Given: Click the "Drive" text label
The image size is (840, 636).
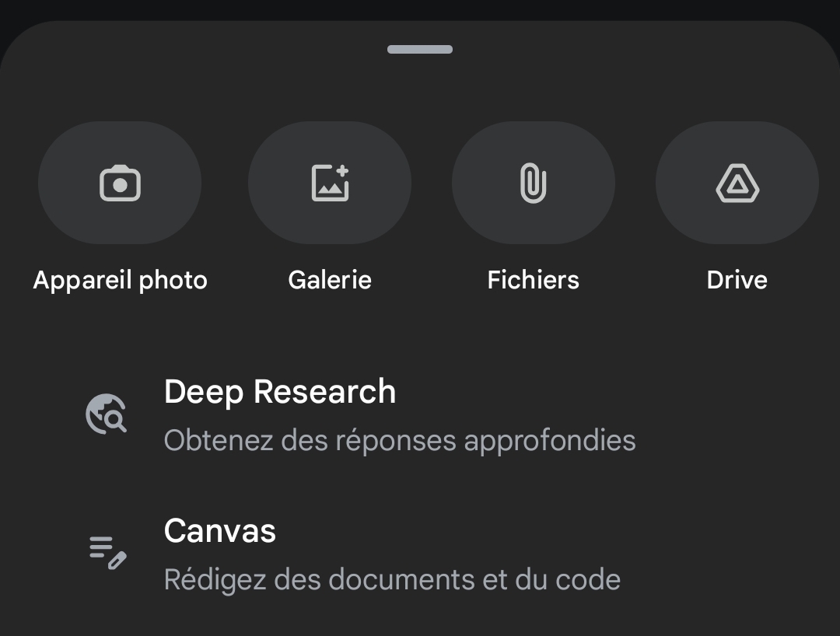Looking at the screenshot, I should click(x=737, y=280).
